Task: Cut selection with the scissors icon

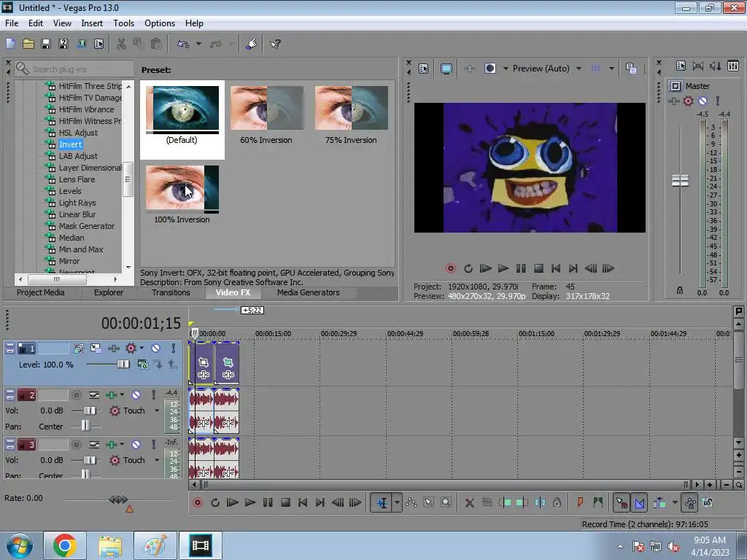Action: tap(122, 44)
